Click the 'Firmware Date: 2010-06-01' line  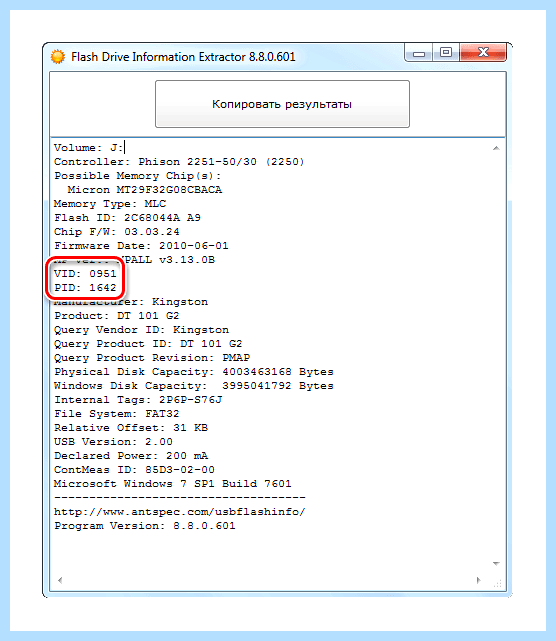[x=141, y=246]
